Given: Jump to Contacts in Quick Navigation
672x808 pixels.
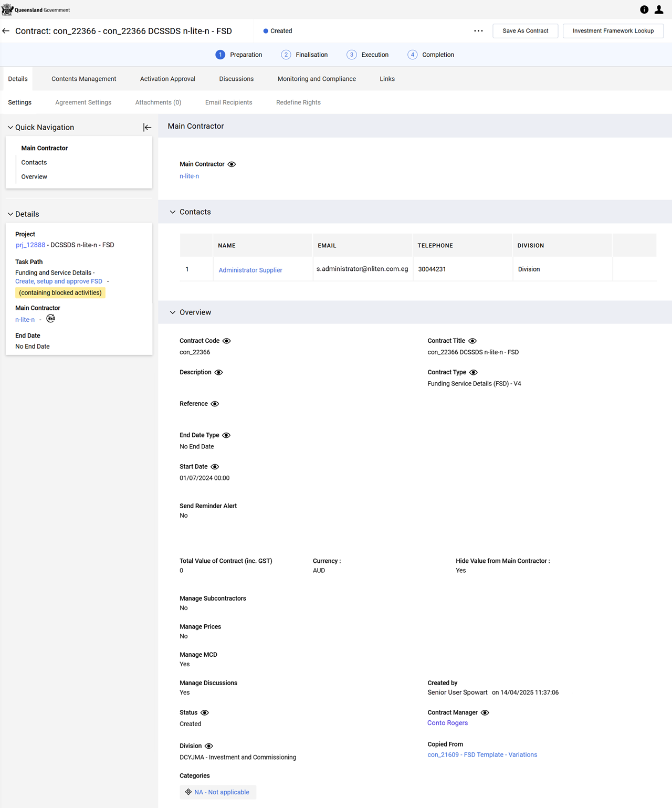Looking at the screenshot, I should coord(34,162).
